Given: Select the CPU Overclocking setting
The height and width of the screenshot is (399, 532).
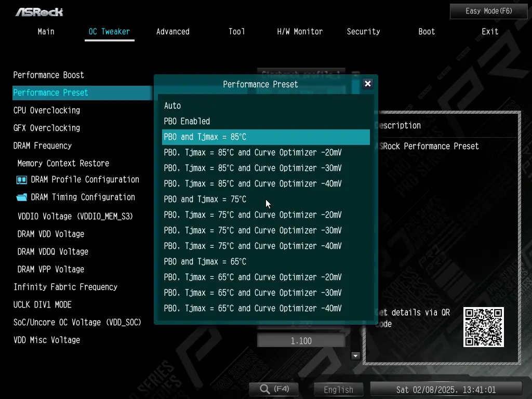Looking at the screenshot, I should pyautogui.click(x=47, y=111).
